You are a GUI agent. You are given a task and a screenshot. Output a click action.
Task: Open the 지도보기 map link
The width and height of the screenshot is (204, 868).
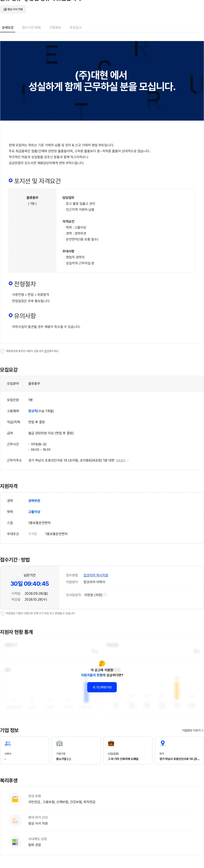(x=120, y=460)
